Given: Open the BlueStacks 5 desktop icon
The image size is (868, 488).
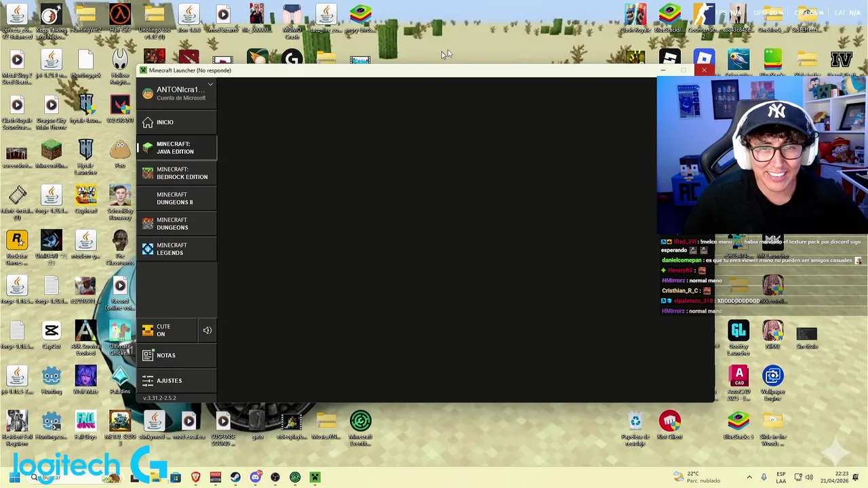Looking at the screenshot, I should (x=738, y=426).
